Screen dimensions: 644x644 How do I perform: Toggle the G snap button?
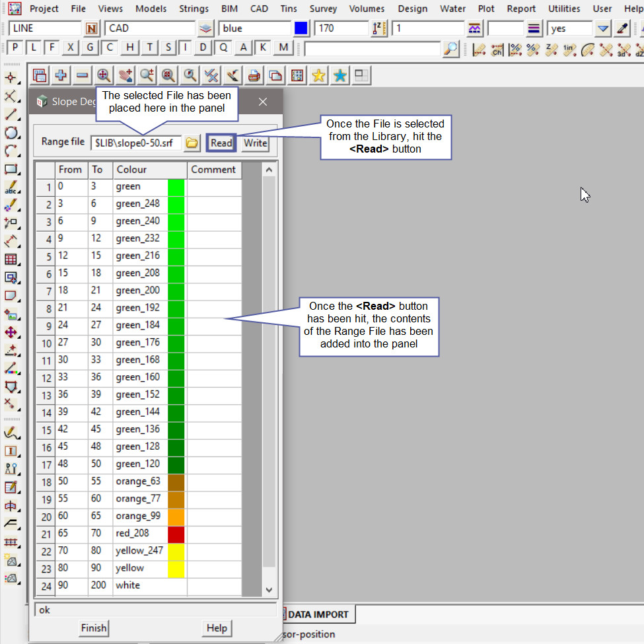[x=90, y=48]
